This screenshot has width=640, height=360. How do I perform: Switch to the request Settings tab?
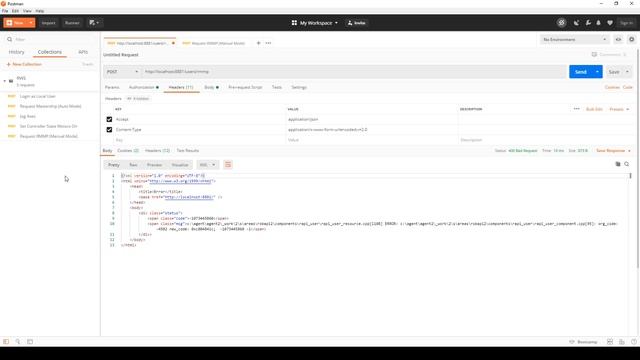tap(299, 87)
